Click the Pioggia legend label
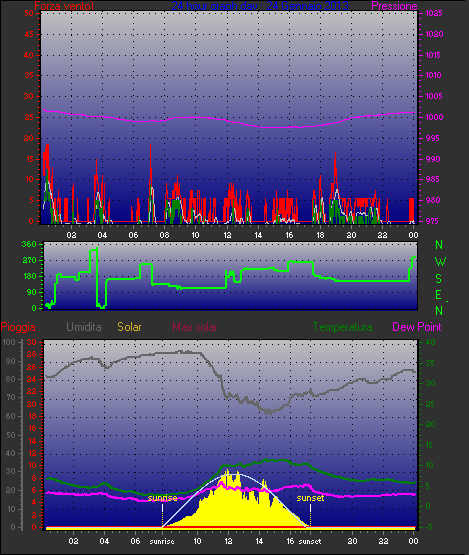Image resolution: width=469 pixels, height=555 pixels. [18, 327]
